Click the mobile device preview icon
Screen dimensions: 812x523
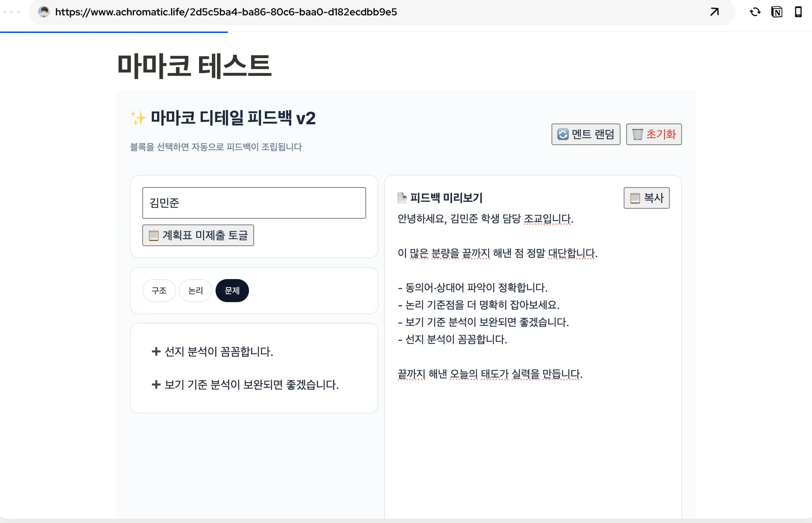point(798,12)
